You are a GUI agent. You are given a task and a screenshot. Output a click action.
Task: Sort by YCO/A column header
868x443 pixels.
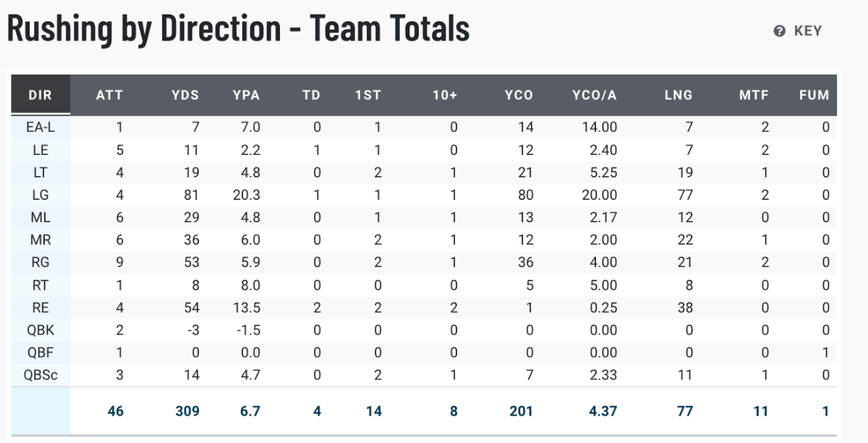pos(594,95)
